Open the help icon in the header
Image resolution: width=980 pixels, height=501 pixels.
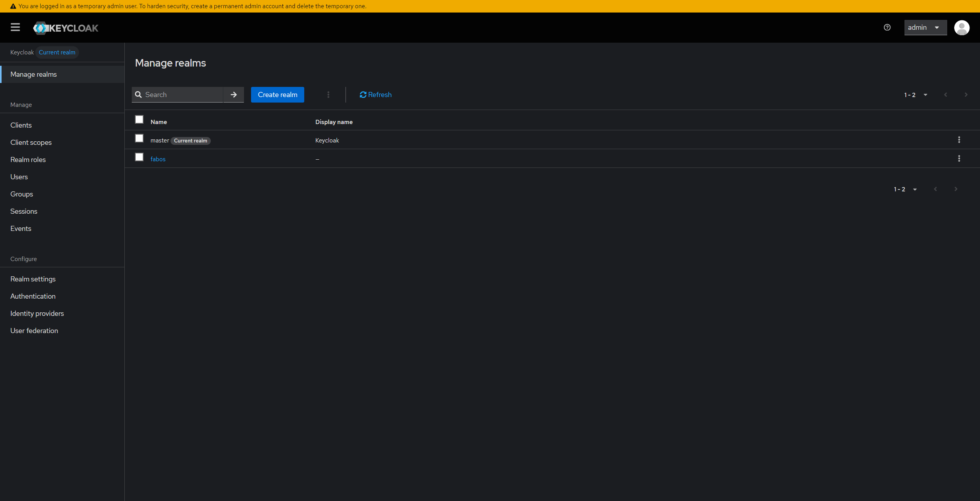887,27
